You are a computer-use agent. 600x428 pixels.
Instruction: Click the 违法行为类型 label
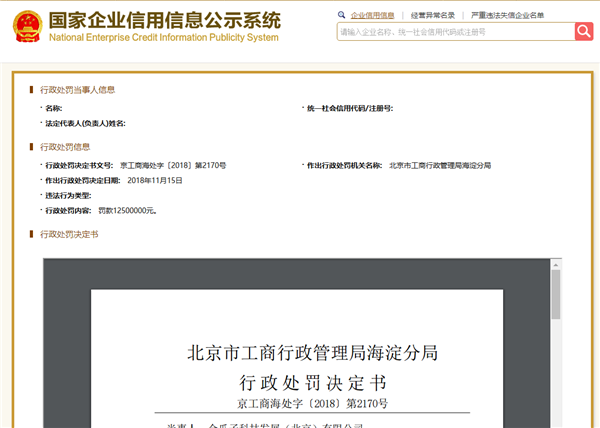[68, 196]
